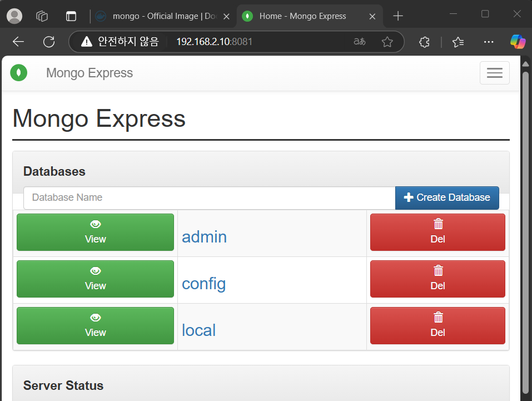
Task: Open the local database link
Action: (x=199, y=330)
